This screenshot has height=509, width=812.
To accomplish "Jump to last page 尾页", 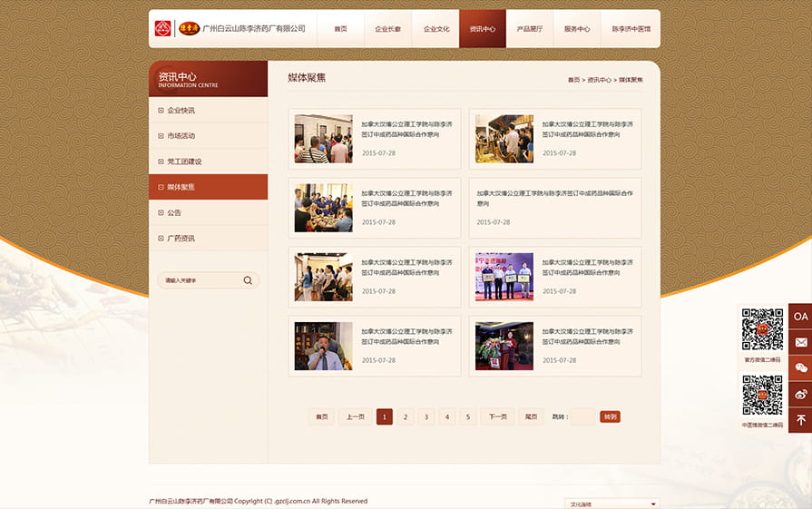I will [x=531, y=416].
